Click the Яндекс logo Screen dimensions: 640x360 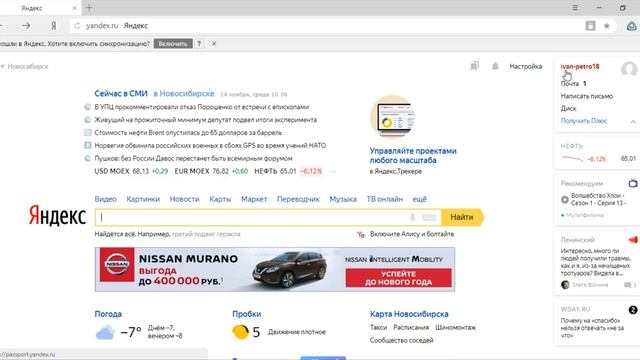pos(57,216)
